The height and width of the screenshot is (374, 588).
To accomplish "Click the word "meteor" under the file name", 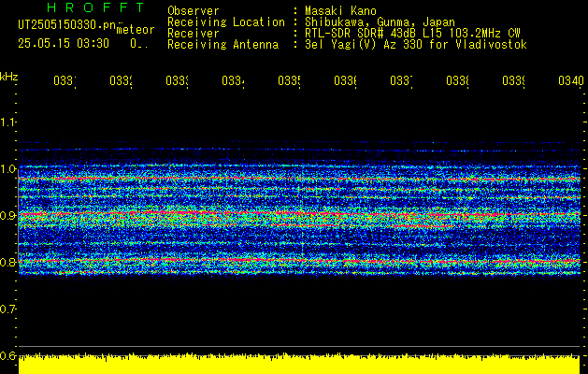I will point(136,30).
